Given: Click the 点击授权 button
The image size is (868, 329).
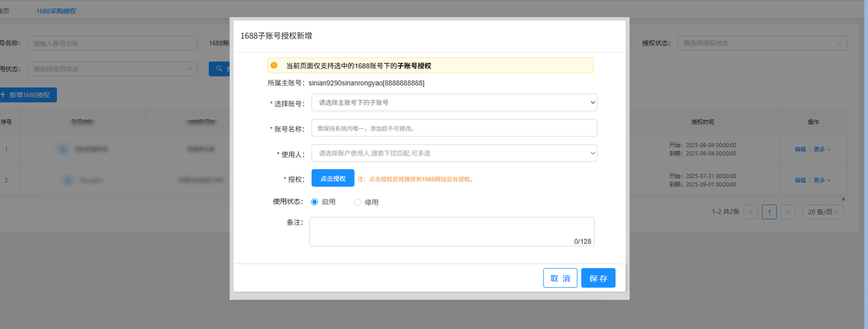Looking at the screenshot, I should click(333, 179).
